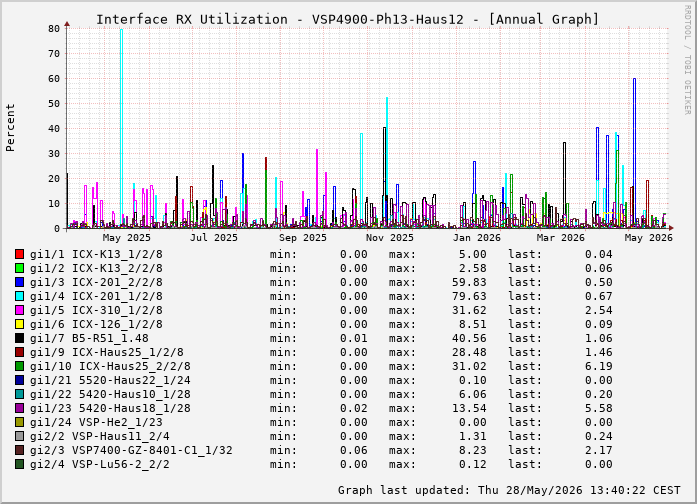This screenshot has width=697, height=504.
Task: Click the purple gi1/23 5420-Haus18_1/28 swatch
Action: [x=19, y=408]
